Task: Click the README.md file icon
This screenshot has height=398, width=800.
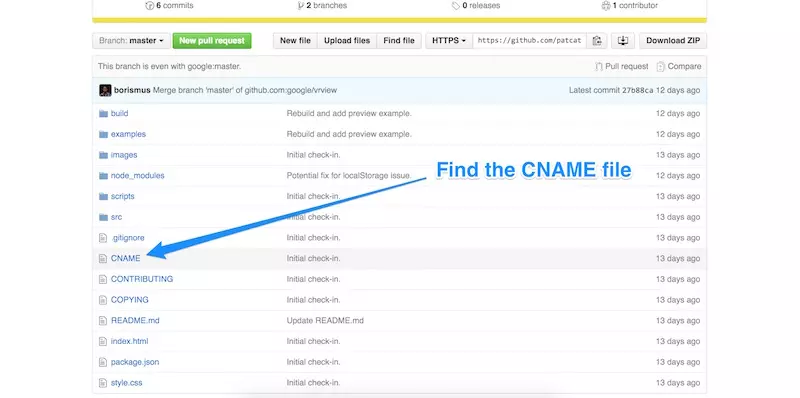Action: pos(103,320)
